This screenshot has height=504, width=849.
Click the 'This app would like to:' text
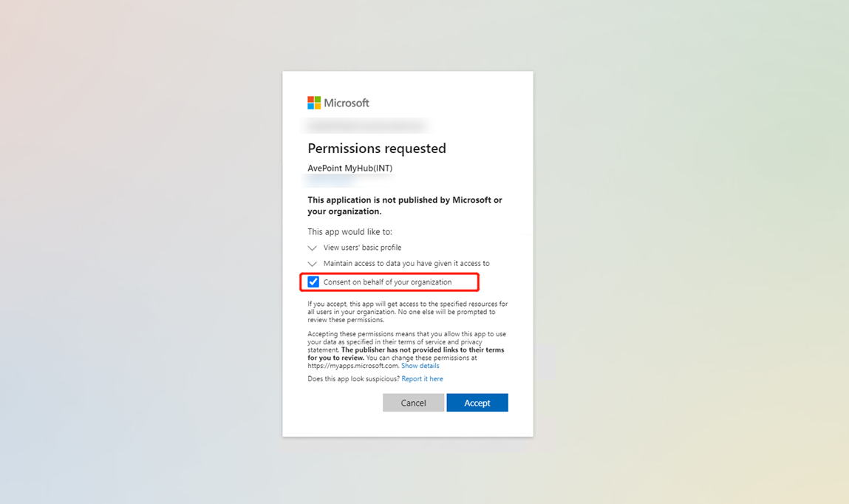[x=350, y=232]
